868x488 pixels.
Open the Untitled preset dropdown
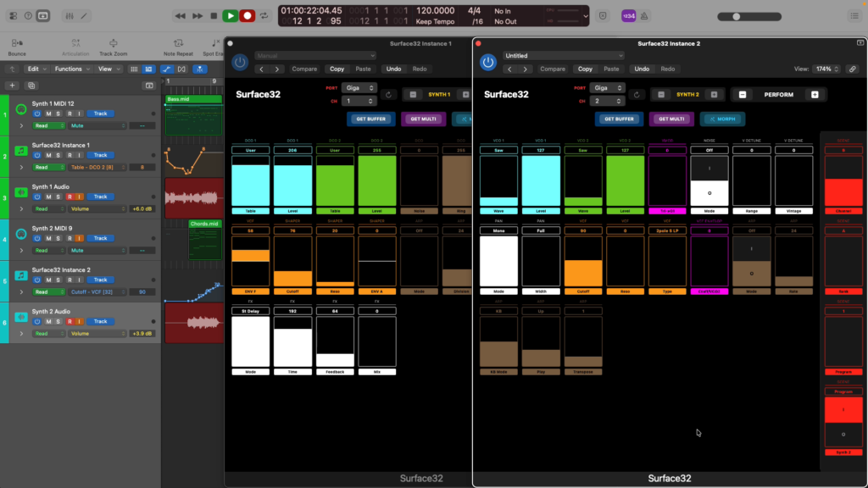pos(564,56)
